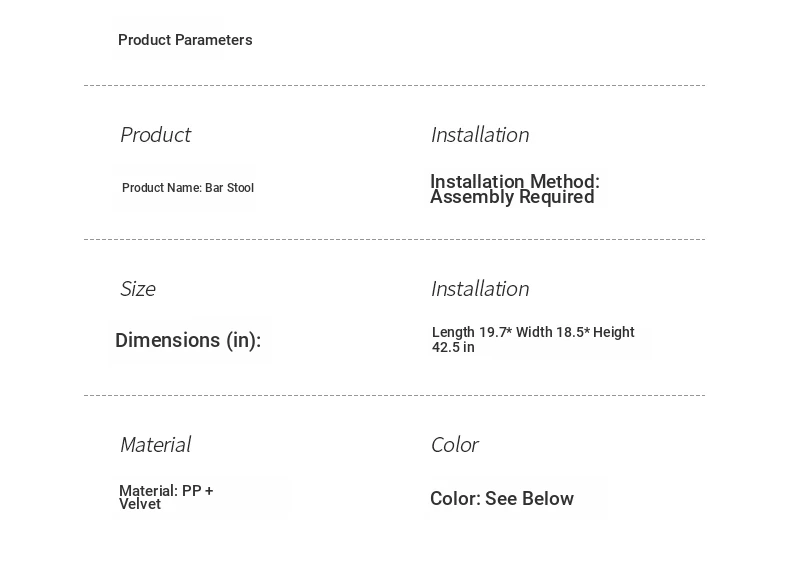Click the dashed divider under Product Parameters

(x=394, y=86)
